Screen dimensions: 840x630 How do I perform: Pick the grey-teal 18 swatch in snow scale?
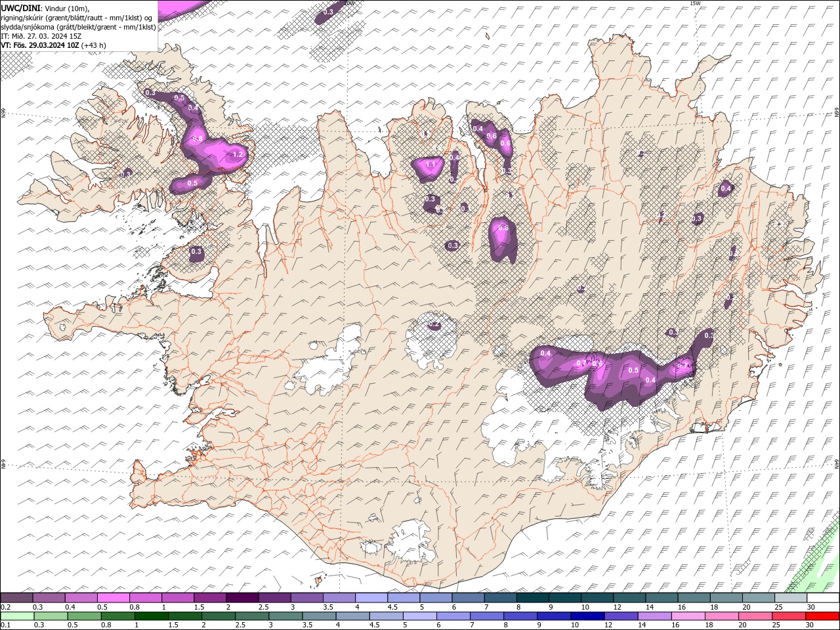tap(726, 598)
